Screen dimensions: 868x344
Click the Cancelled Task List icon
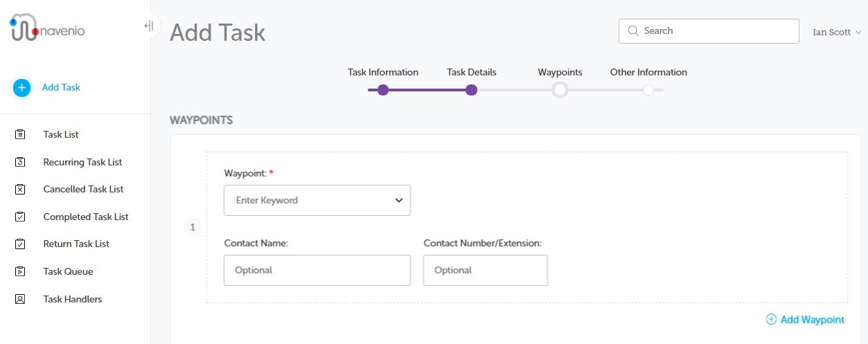20,189
